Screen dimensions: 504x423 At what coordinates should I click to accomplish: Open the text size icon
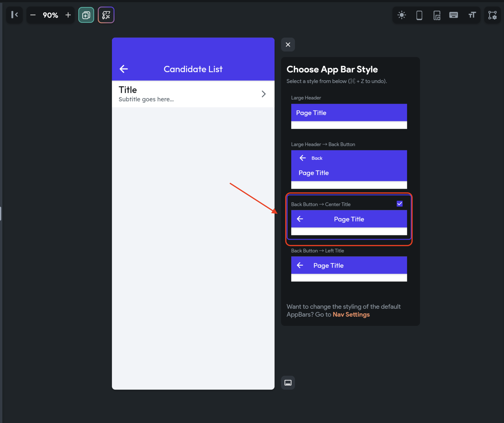[472, 15]
